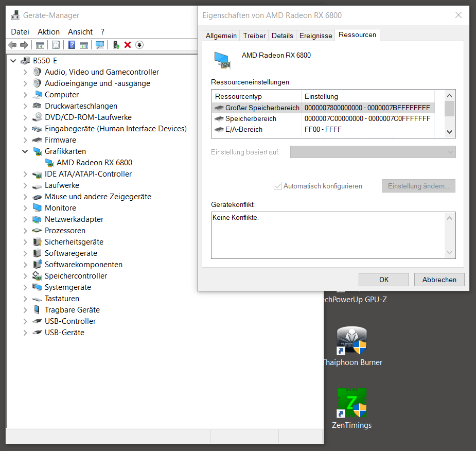
Task: Click the disable device down-arrow icon
Action: pos(139,45)
